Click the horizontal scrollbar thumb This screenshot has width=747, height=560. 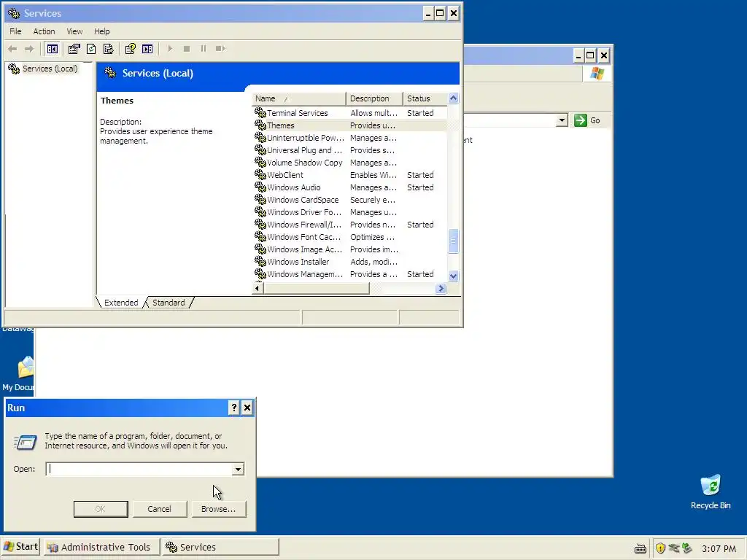[317, 288]
